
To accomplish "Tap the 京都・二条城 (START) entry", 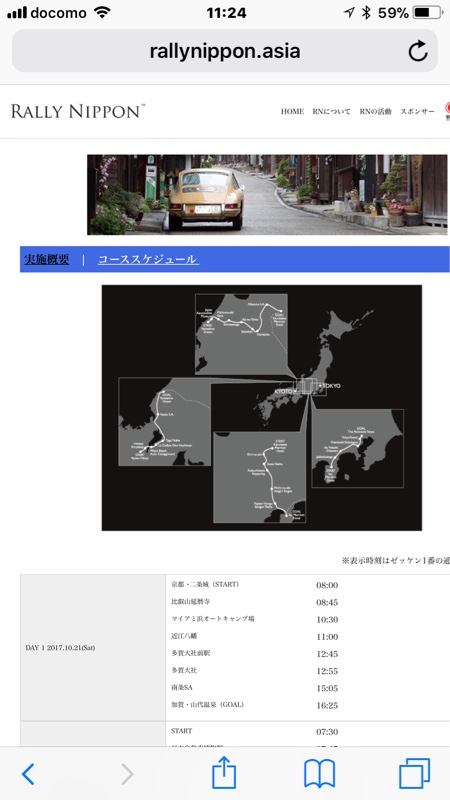I will pos(205,585).
